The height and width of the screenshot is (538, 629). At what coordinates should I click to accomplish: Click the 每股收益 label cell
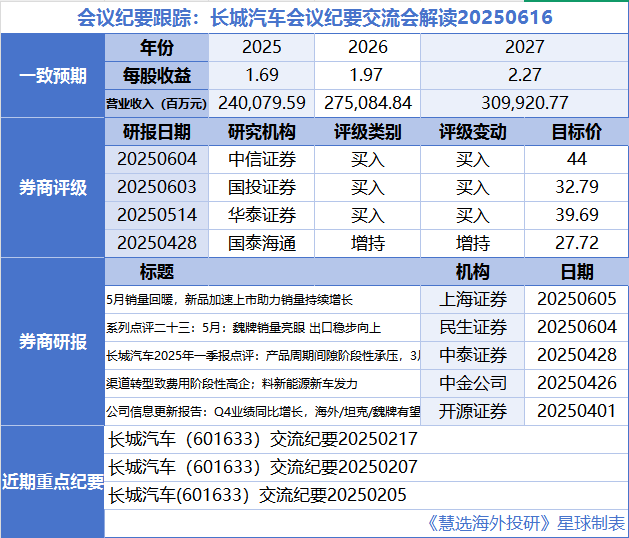pos(157,75)
